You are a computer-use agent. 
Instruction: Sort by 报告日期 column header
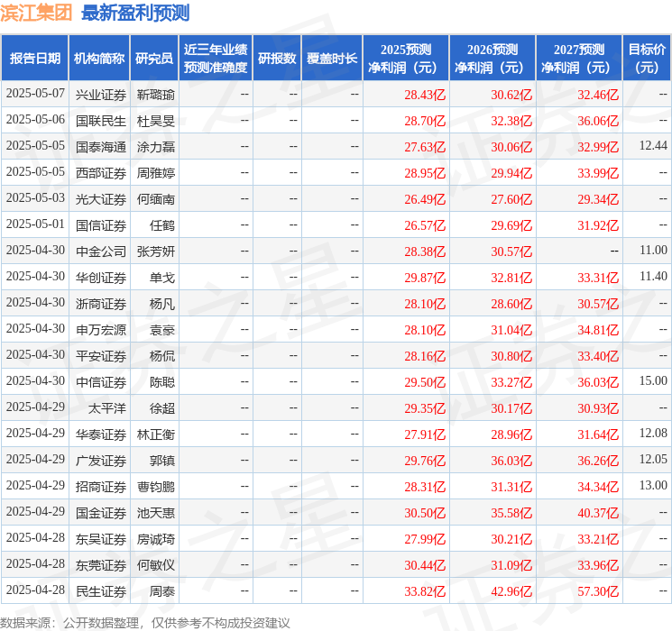(34, 59)
